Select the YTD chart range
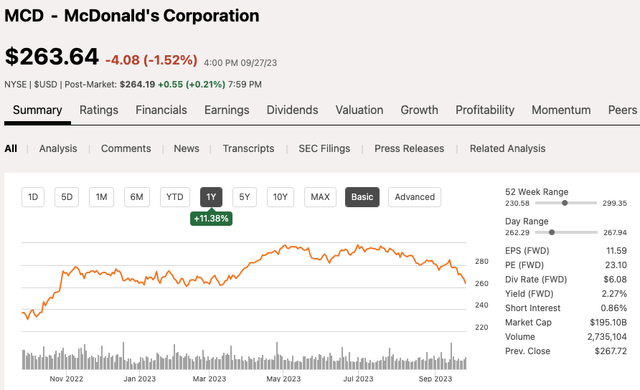Viewport: 640px width, 390px height. click(x=175, y=197)
